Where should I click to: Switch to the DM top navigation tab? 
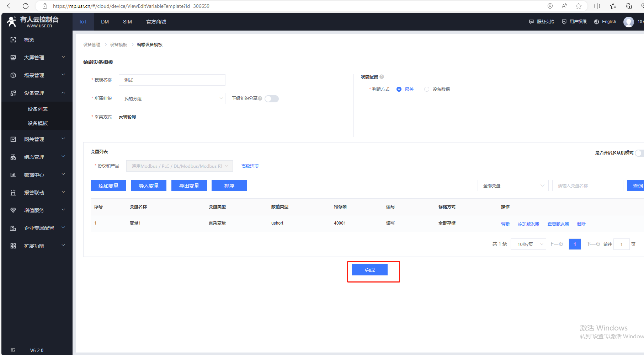click(x=105, y=22)
